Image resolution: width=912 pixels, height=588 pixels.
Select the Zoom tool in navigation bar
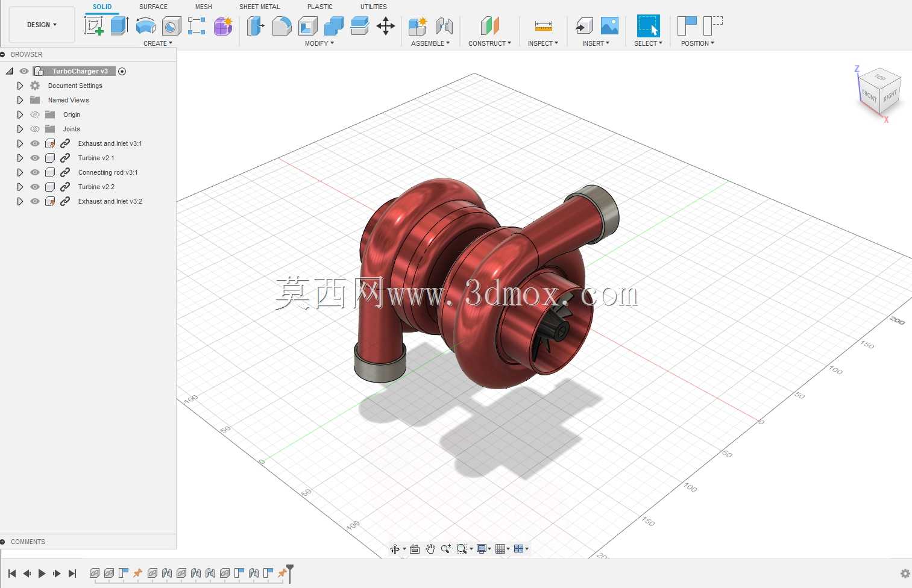(x=445, y=549)
